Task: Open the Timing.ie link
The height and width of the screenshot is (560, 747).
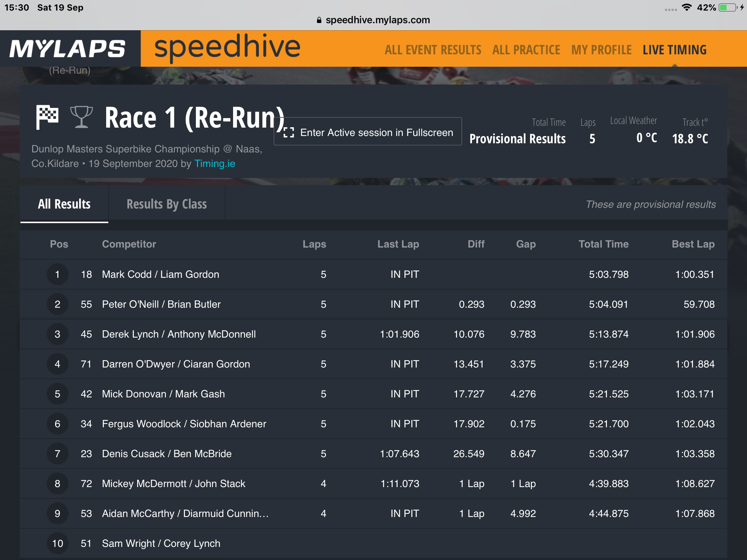Action: tap(214, 164)
